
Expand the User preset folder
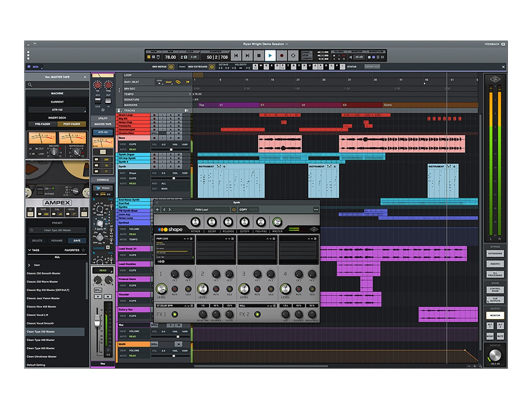point(29,265)
